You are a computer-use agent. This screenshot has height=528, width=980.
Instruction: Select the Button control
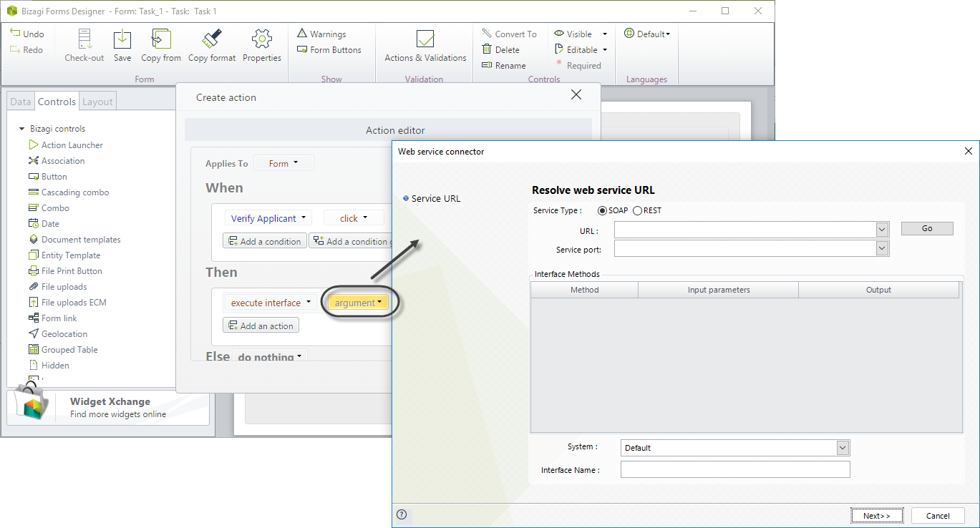click(48, 176)
